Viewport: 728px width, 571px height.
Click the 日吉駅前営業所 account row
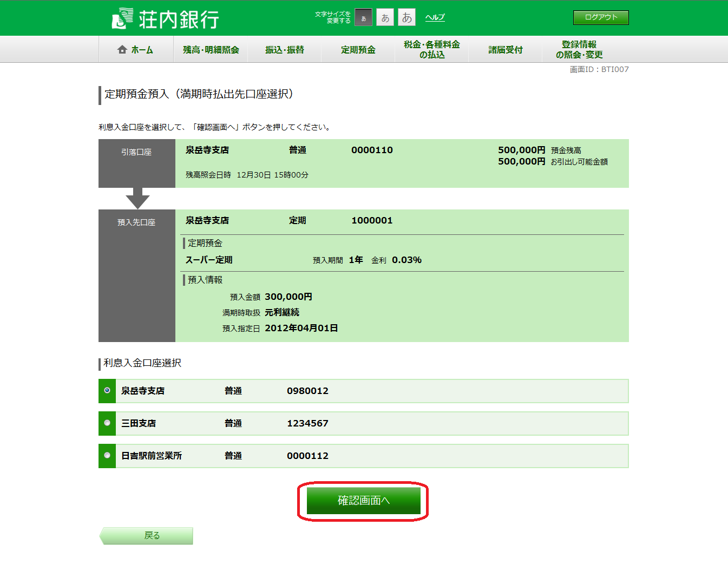[371, 456]
